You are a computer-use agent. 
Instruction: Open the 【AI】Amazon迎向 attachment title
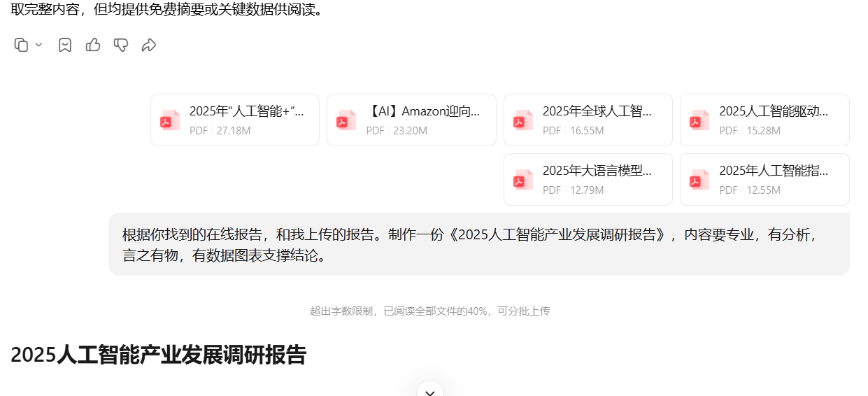pos(423,111)
